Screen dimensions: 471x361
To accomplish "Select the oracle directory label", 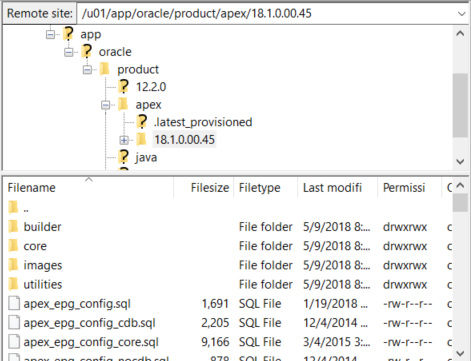I will pyautogui.click(x=115, y=52).
